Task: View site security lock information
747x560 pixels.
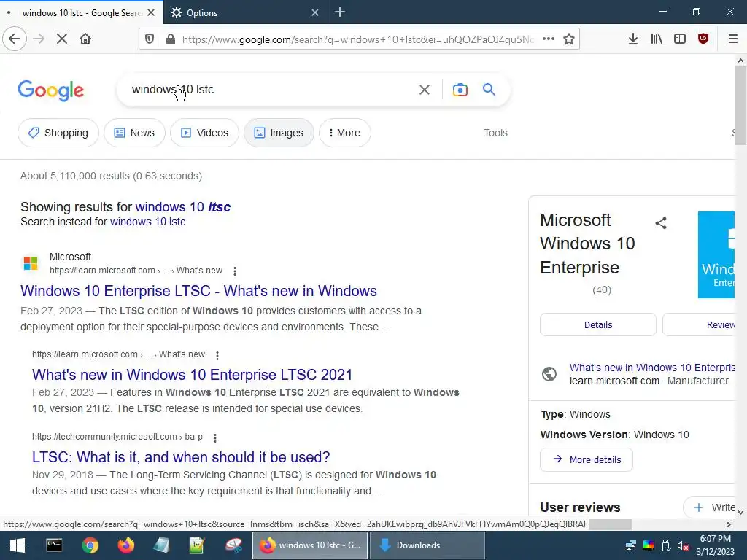Action: (171, 39)
